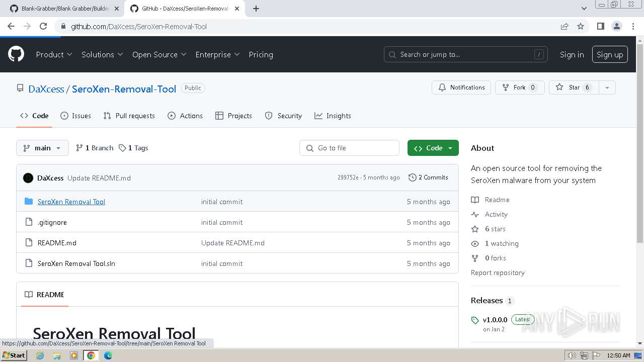Open the GitHub home logo
This screenshot has height=362, width=644.
[x=16, y=54]
